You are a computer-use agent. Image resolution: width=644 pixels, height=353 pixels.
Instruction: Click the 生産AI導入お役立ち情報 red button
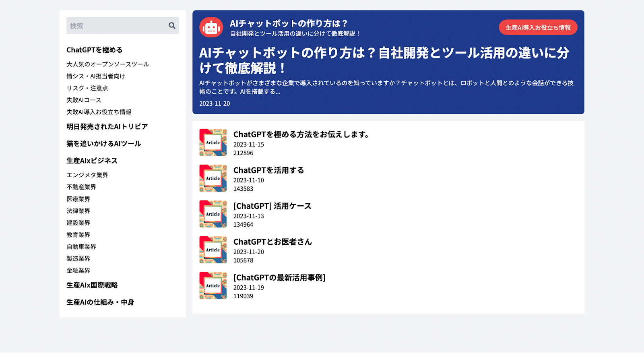(538, 27)
